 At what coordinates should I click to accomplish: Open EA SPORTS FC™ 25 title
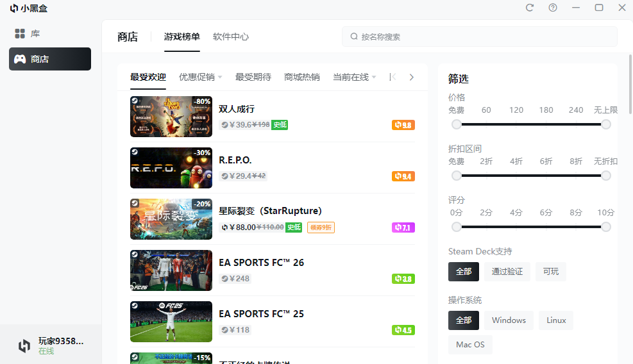coord(261,314)
